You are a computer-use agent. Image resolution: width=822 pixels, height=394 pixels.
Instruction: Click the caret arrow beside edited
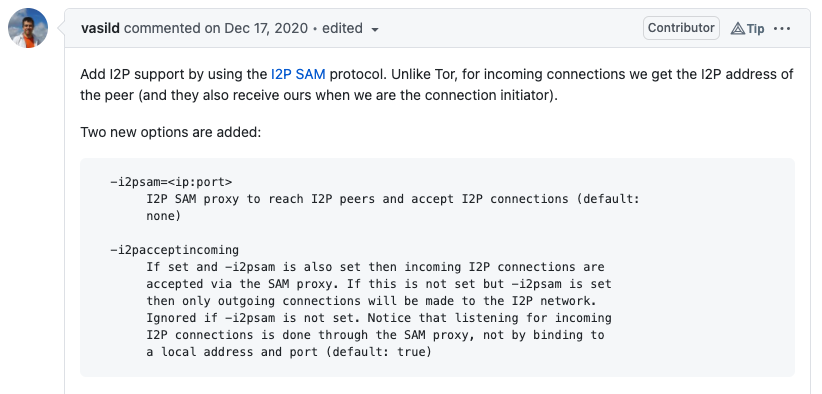(374, 29)
